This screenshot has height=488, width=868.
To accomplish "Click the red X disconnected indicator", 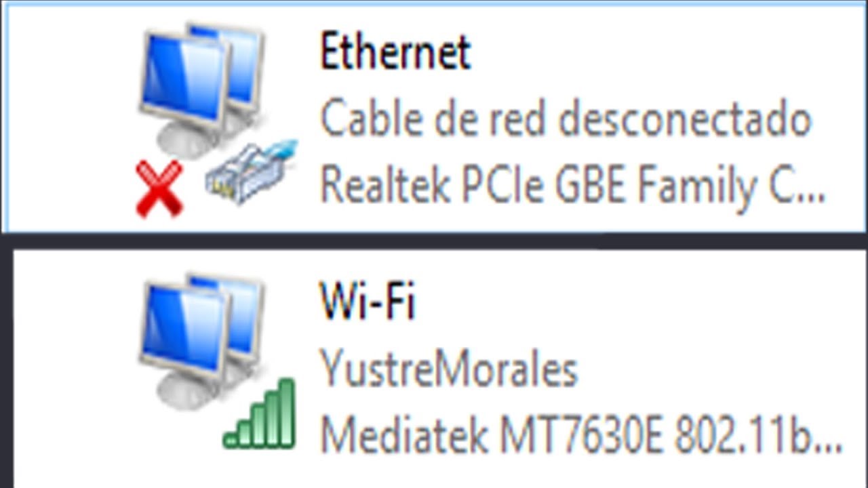I will (x=159, y=189).
